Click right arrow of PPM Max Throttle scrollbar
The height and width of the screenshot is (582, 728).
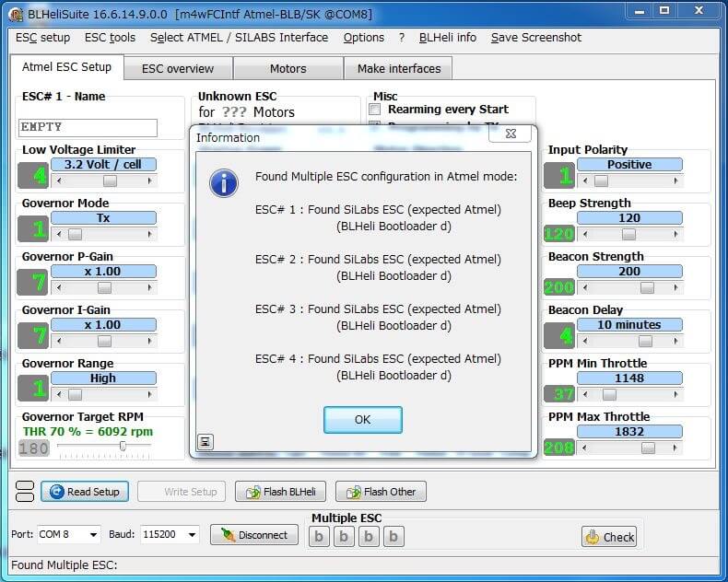tap(676, 448)
